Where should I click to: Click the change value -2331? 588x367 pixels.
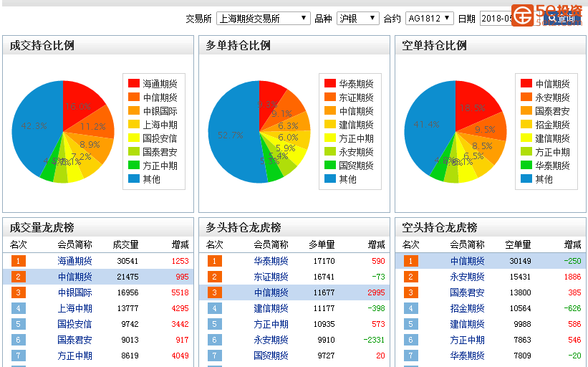click(x=375, y=340)
